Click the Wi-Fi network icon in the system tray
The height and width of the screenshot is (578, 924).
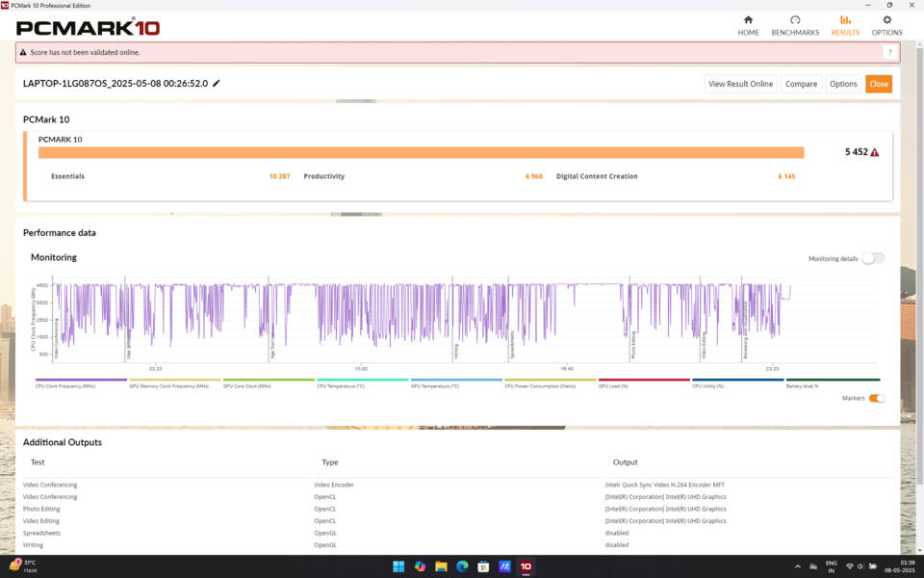pyautogui.click(x=849, y=566)
